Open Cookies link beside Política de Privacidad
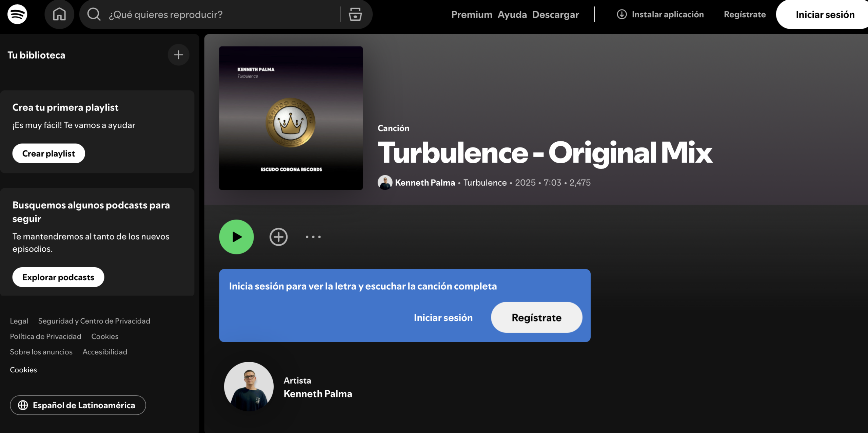The height and width of the screenshot is (433, 868). point(105,336)
